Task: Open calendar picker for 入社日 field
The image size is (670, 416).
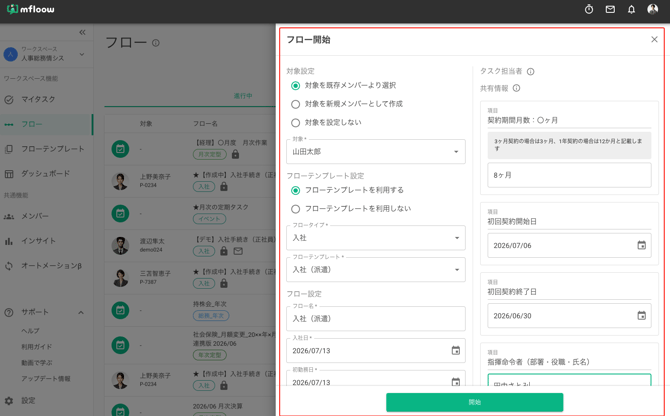Action: click(x=455, y=351)
